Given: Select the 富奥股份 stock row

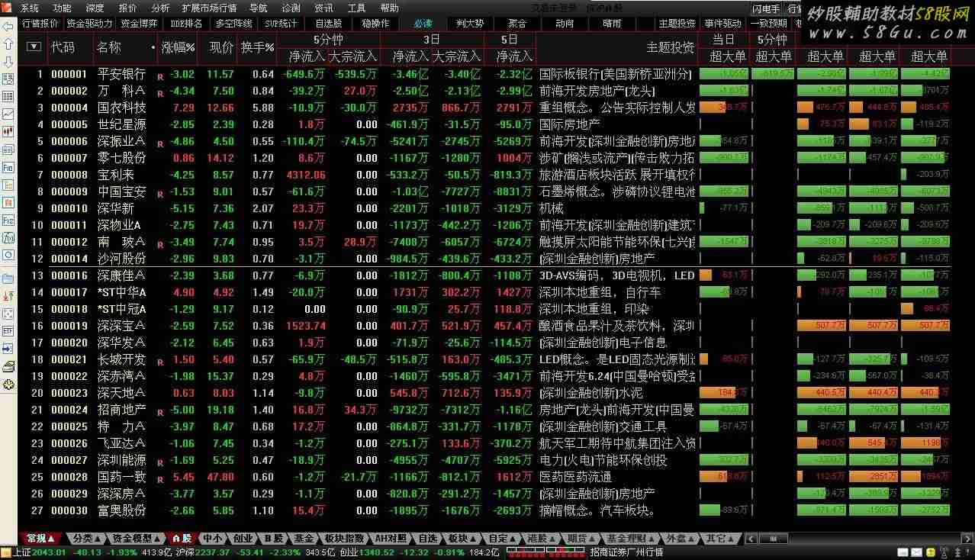Looking at the screenshot, I should 484,510.
